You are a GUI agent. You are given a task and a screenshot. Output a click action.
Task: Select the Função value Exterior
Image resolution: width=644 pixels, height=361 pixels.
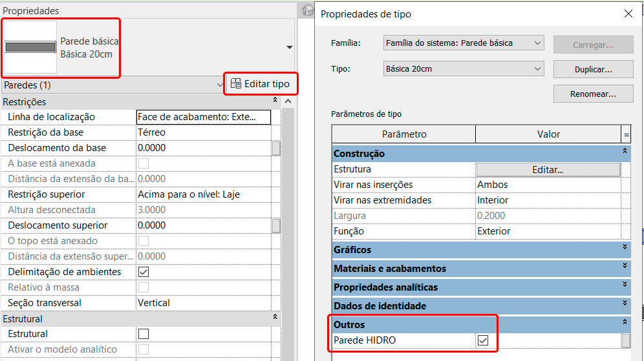tap(547, 231)
